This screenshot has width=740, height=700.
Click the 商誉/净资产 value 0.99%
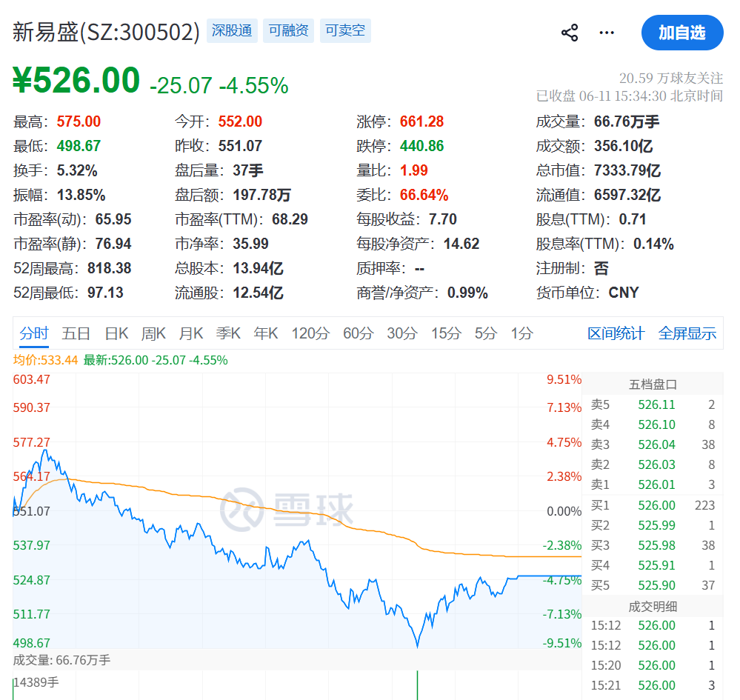click(x=467, y=293)
